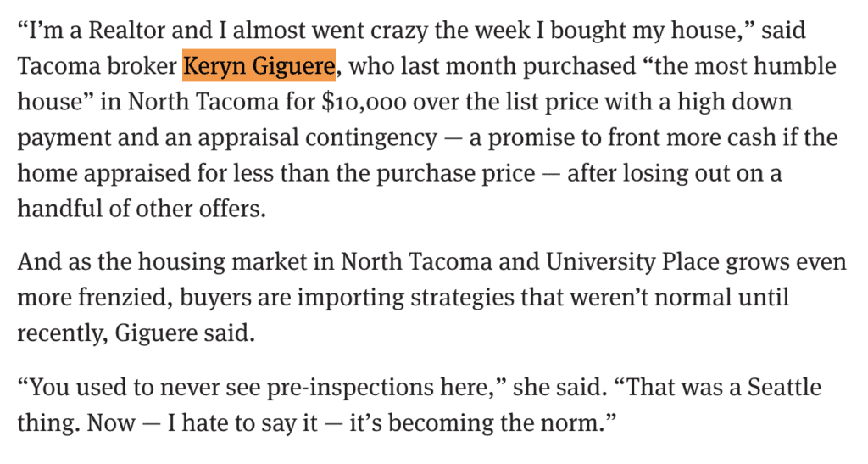868x464 pixels.
Task: Click the highlighted name Keryn Giguere
Action: pyautogui.click(x=259, y=66)
